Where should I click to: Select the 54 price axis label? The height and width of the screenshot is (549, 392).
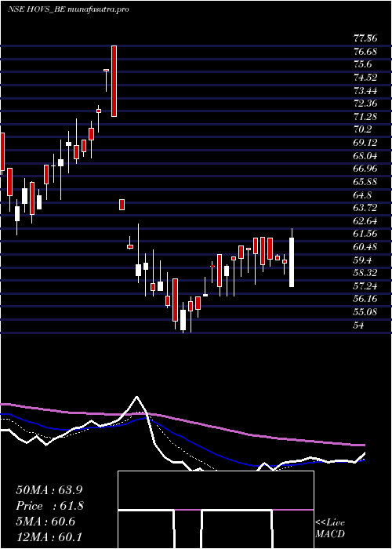point(359,325)
